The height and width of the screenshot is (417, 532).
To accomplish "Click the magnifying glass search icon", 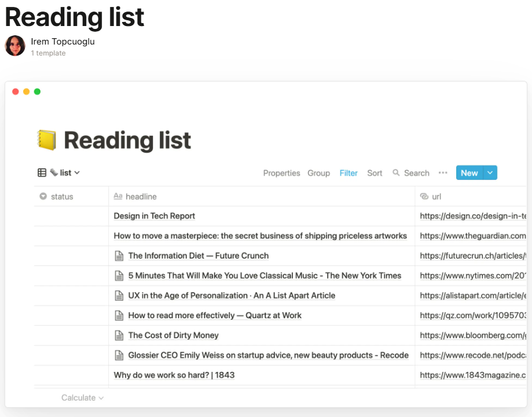I will click(x=395, y=172).
